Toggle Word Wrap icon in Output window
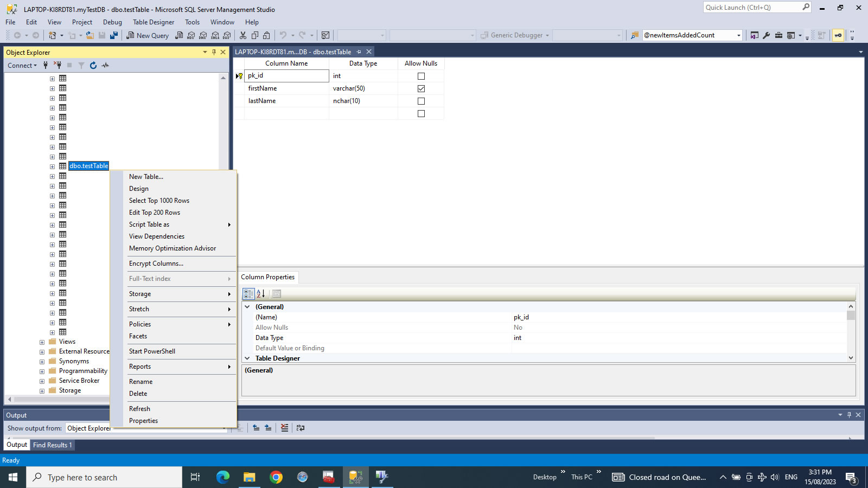 tap(301, 428)
